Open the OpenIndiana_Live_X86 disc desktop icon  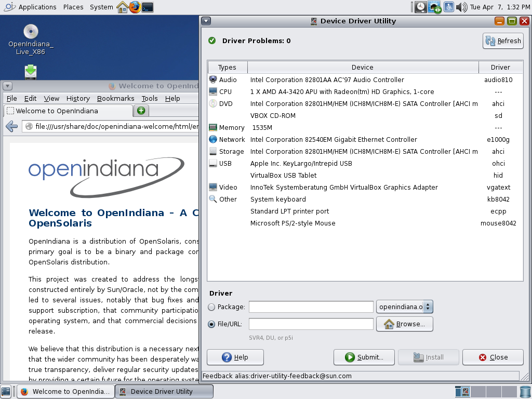(x=31, y=39)
